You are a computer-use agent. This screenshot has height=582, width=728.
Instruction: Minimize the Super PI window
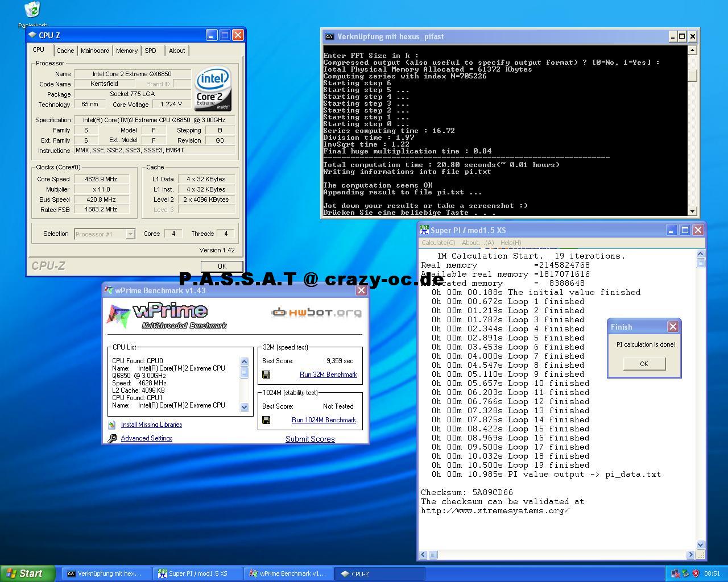pyautogui.click(x=671, y=230)
